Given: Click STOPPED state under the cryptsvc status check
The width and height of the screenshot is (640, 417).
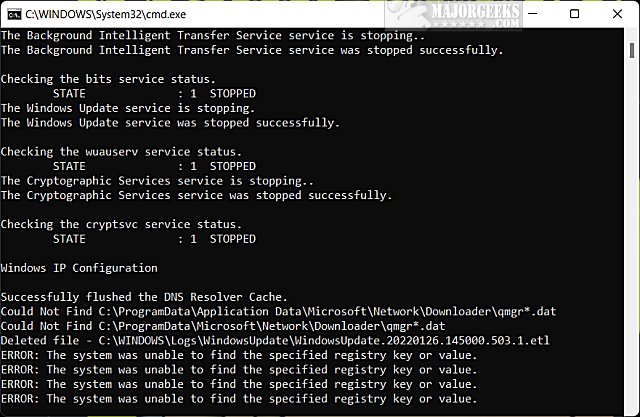Looking at the screenshot, I should pyautogui.click(x=233, y=239).
